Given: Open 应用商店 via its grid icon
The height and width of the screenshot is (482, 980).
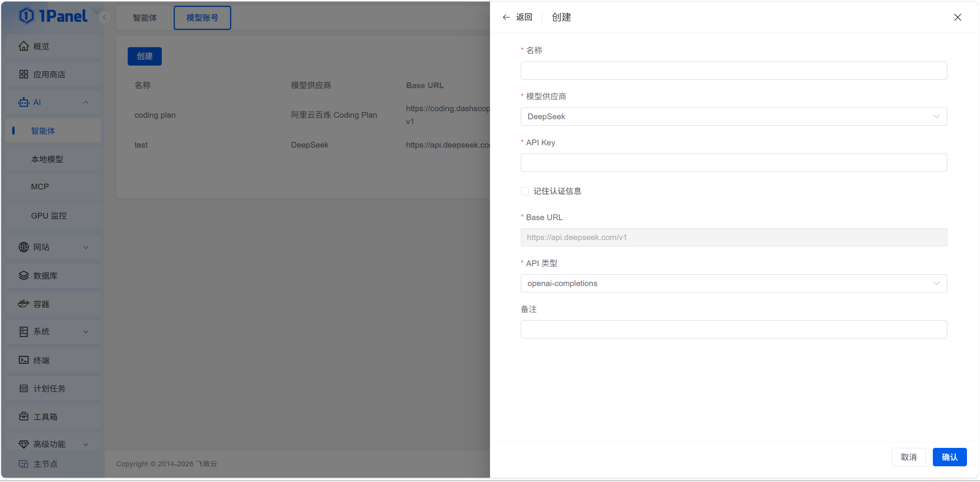Looking at the screenshot, I should point(24,74).
